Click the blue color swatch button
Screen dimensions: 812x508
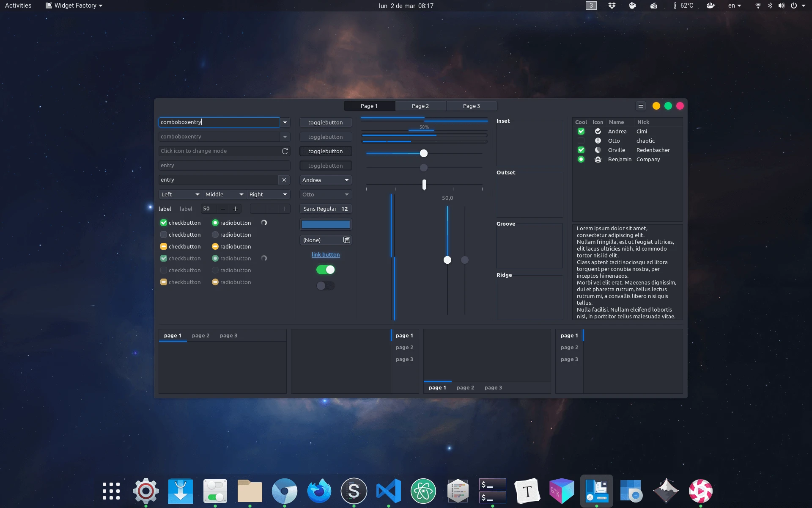[325, 224]
